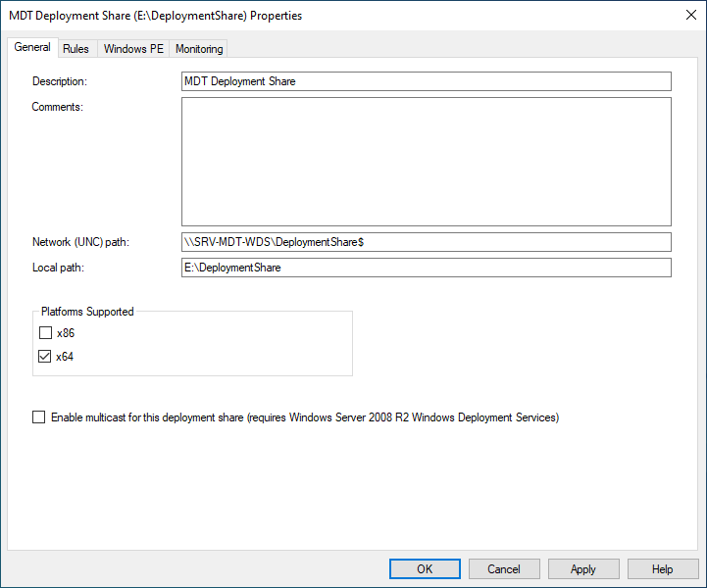Switch to the General tab
Screen dimensions: 707x588
[32, 47]
